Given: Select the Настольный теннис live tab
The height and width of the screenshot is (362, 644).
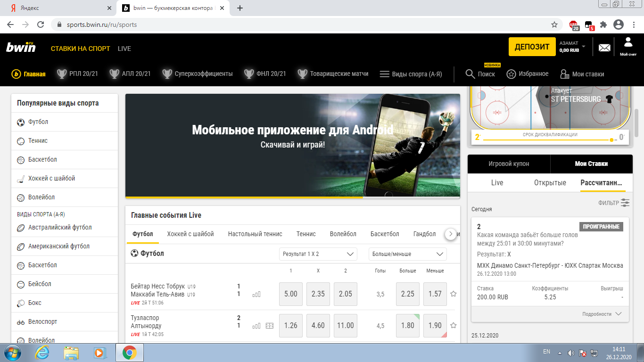Looking at the screenshot, I should pyautogui.click(x=255, y=234).
